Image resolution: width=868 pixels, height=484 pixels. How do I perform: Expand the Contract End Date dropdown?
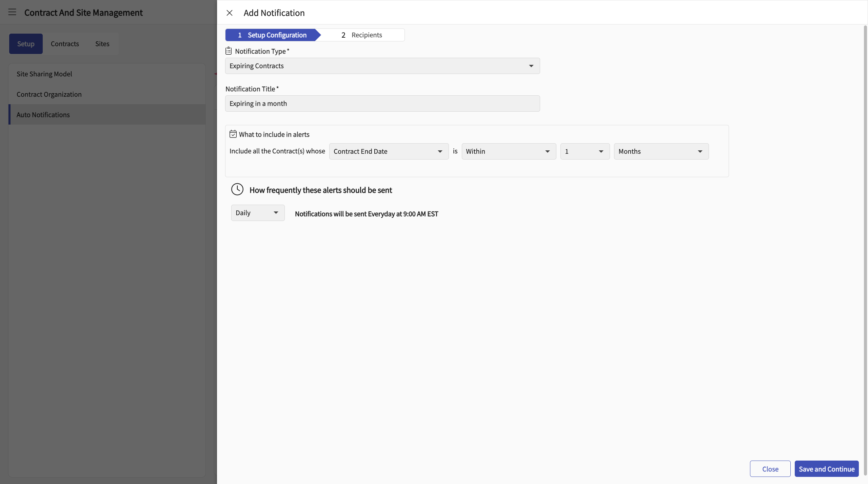click(x=389, y=151)
